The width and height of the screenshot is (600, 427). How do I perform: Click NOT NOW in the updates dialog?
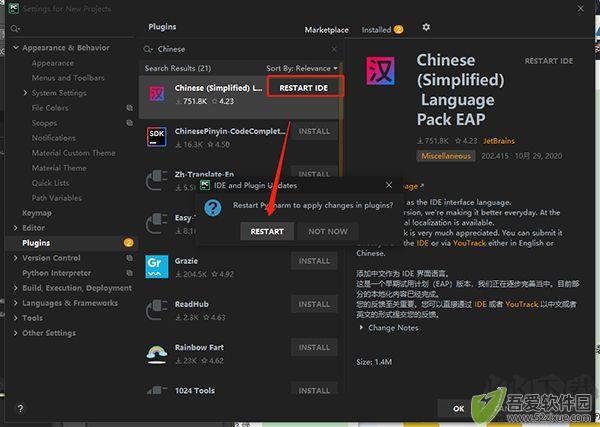coord(328,231)
